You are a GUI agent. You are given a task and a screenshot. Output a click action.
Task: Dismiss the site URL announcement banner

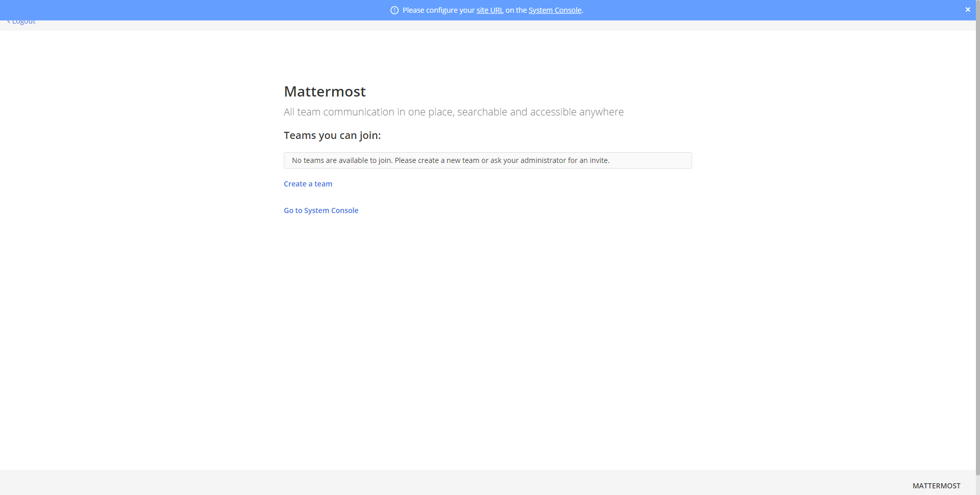[968, 10]
